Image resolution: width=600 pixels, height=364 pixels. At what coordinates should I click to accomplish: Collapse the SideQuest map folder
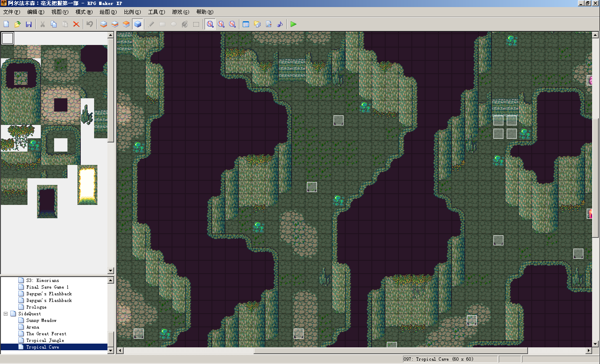pos(6,314)
